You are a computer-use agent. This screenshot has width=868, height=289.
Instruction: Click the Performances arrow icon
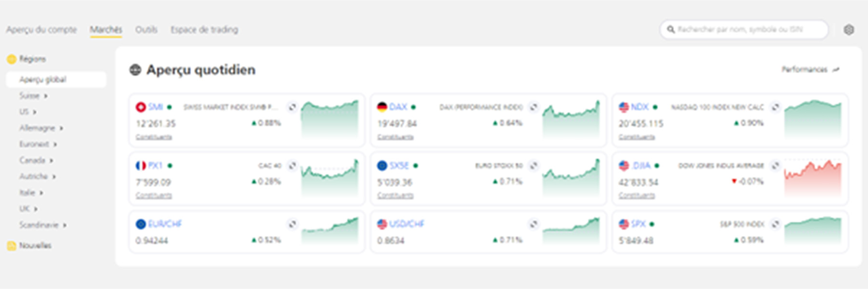click(836, 70)
